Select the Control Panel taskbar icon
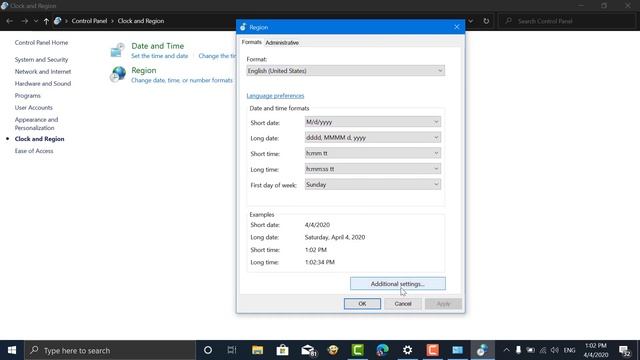Viewport: 640px width, 360px height. (482, 350)
